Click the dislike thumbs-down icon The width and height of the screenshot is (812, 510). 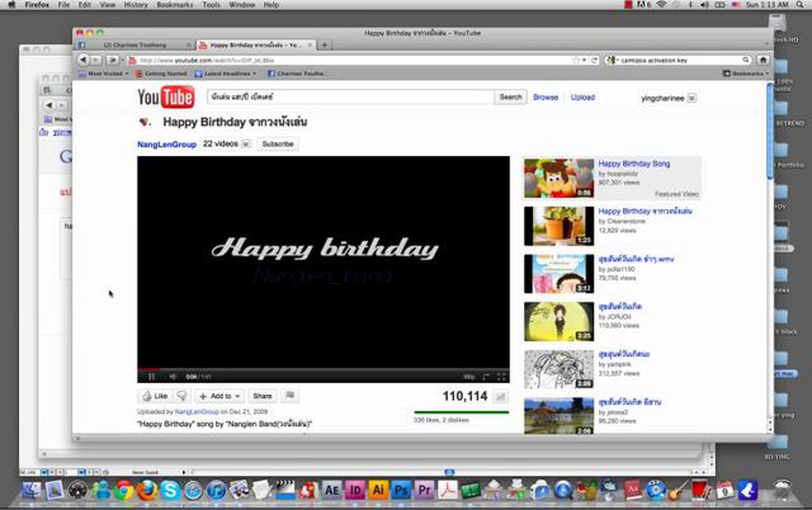[182, 396]
